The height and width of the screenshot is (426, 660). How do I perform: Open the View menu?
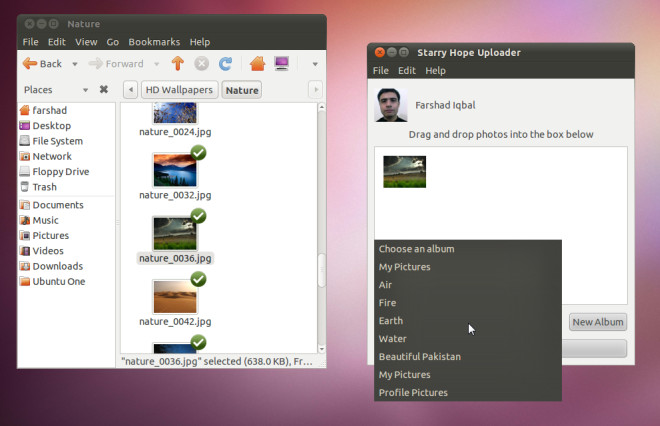coord(86,42)
